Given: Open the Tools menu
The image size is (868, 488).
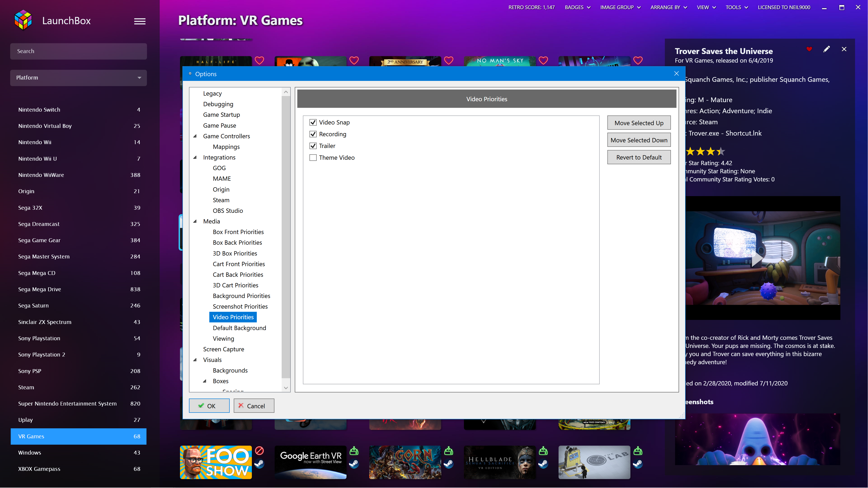Looking at the screenshot, I should coord(737,7).
